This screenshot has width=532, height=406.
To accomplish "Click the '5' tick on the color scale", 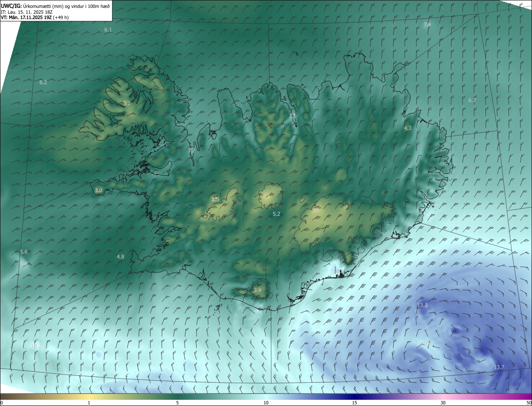I will pyautogui.click(x=177, y=403).
